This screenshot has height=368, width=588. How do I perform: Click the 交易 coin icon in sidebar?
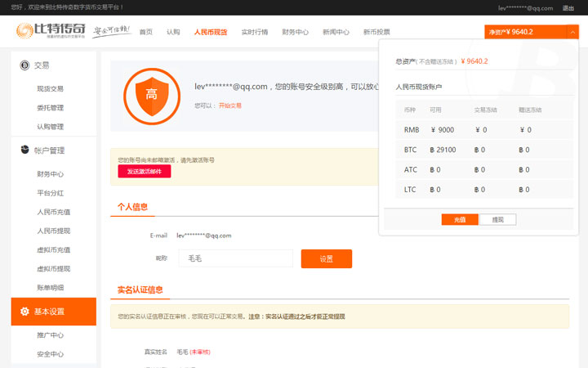point(24,65)
